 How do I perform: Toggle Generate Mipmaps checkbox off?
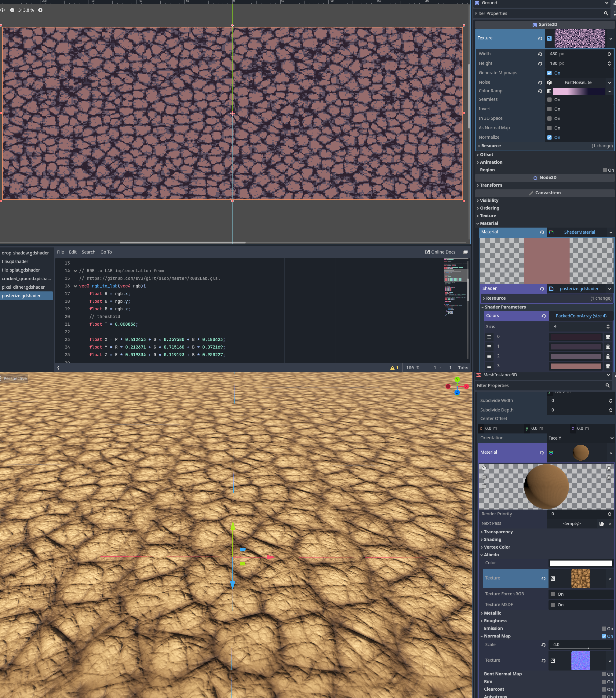pyautogui.click(x=549, y=73)
